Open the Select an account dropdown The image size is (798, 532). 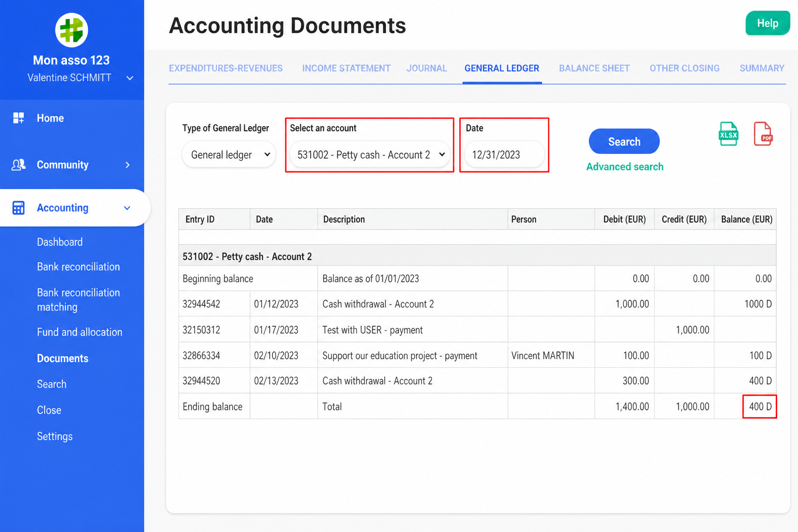[x=370, y=154]
